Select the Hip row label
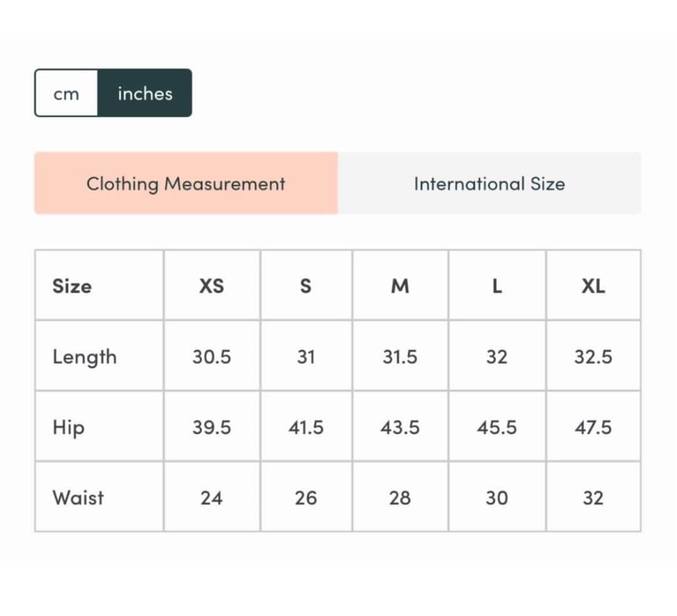Screen dimensions: 677x616 point(68,428)
